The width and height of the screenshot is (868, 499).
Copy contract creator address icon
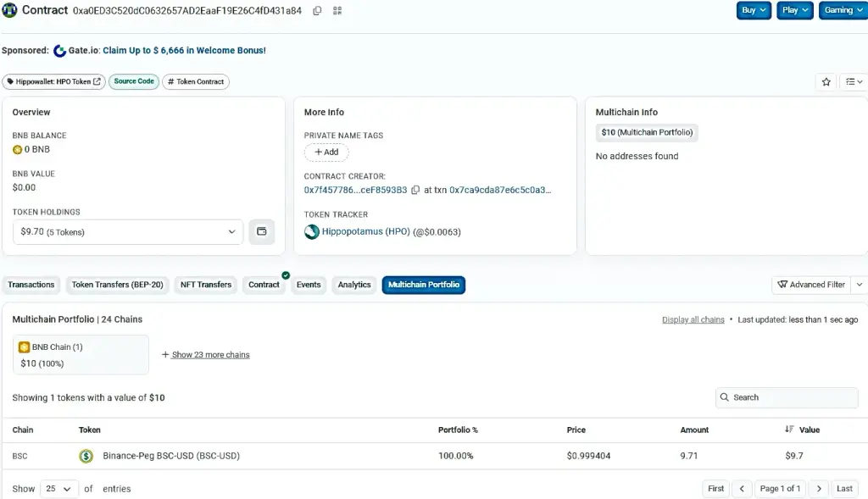(415, 191)
